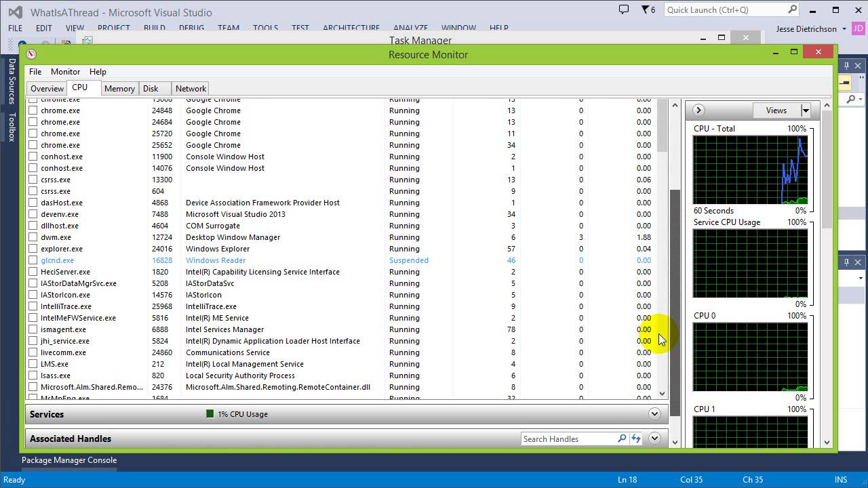This screenshot has width=868, height=488.
Task: Click the graph pane scroll down arrow
Action: pos(827,442)
